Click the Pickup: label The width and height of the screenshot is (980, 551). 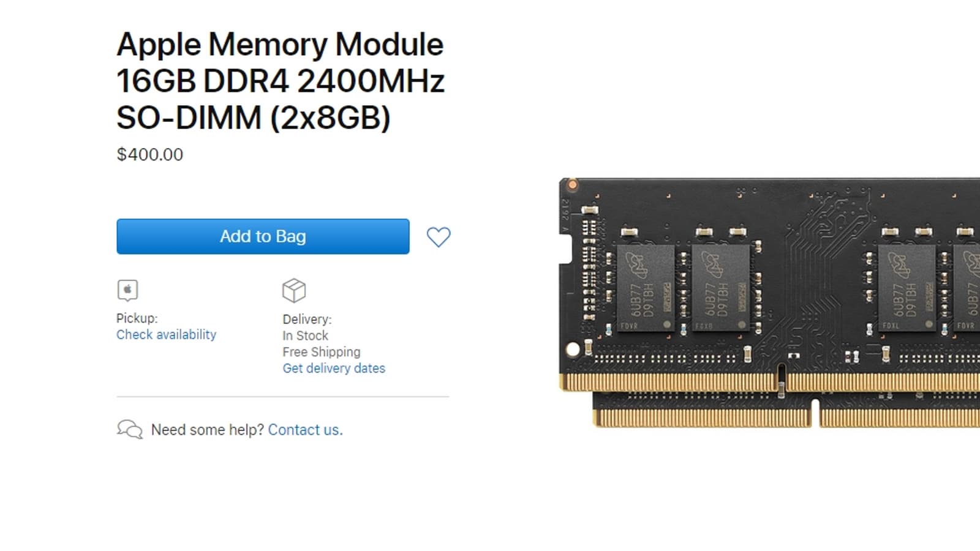137,318
